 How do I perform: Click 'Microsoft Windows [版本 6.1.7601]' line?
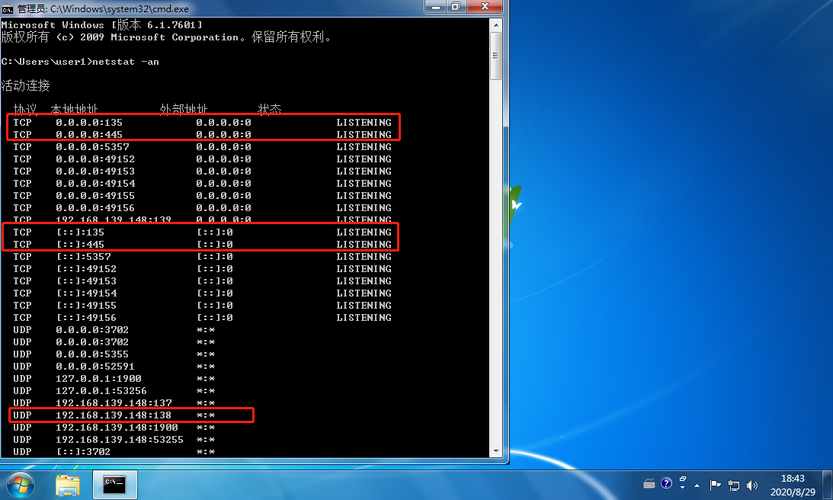102,24
